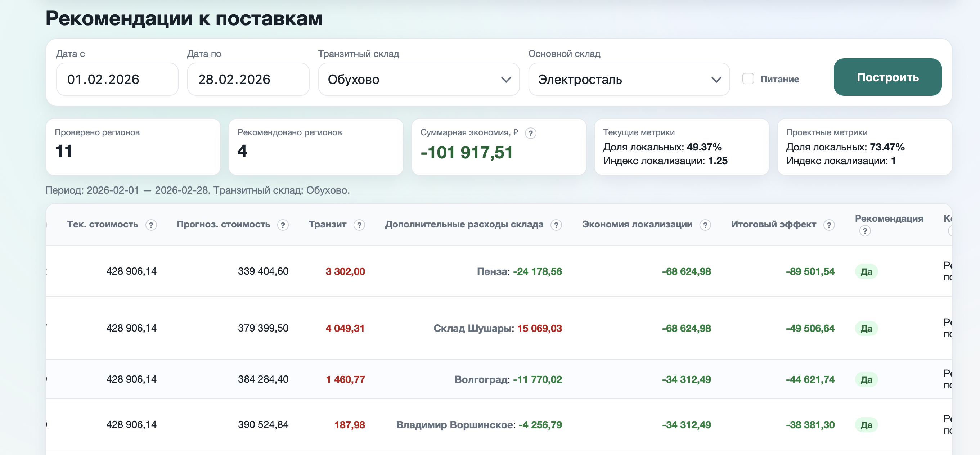The image size is (980, 455).
Task: Click the Тек. стоимость column header
Action: point(103,225)
